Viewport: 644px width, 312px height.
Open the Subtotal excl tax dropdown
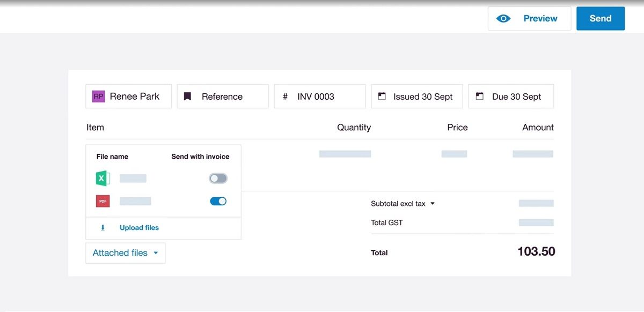click(x=434, y=203)
